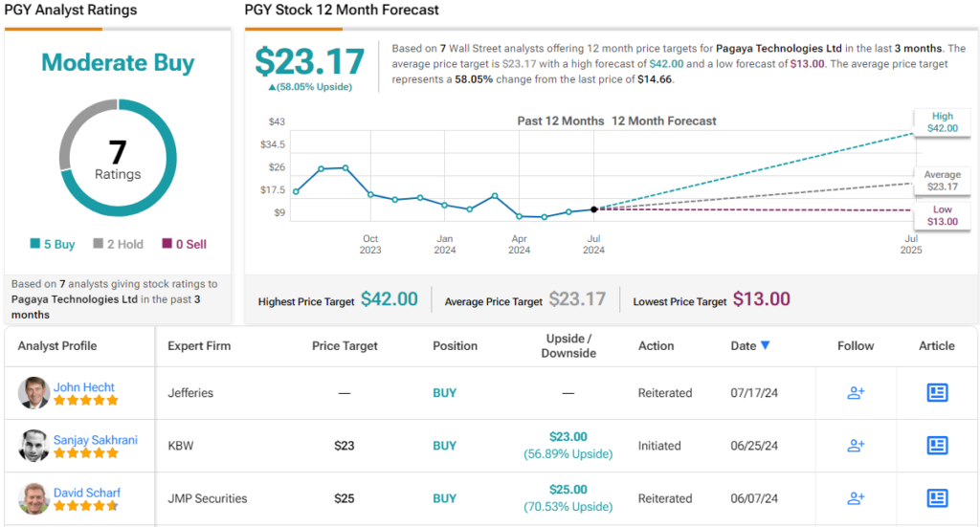
Task: Click the Upside / Downside column header
Action: (x=568, y=346)
